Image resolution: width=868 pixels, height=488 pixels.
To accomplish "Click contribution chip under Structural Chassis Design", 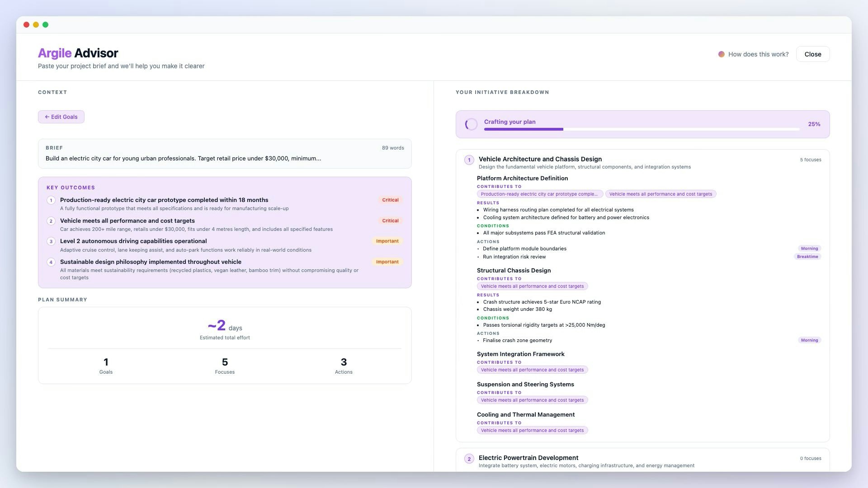I will pos(532,286).
